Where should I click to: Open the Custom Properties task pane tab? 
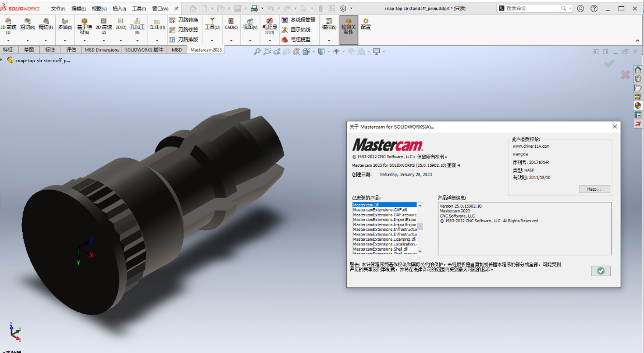pos(638,115)
